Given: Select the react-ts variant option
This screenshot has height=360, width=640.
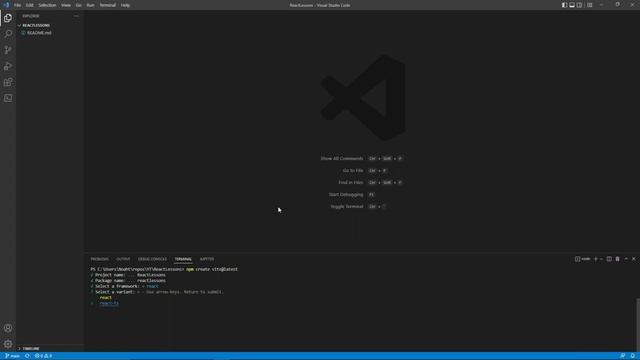Looking at the screenshot, I should tap(109, 303).
